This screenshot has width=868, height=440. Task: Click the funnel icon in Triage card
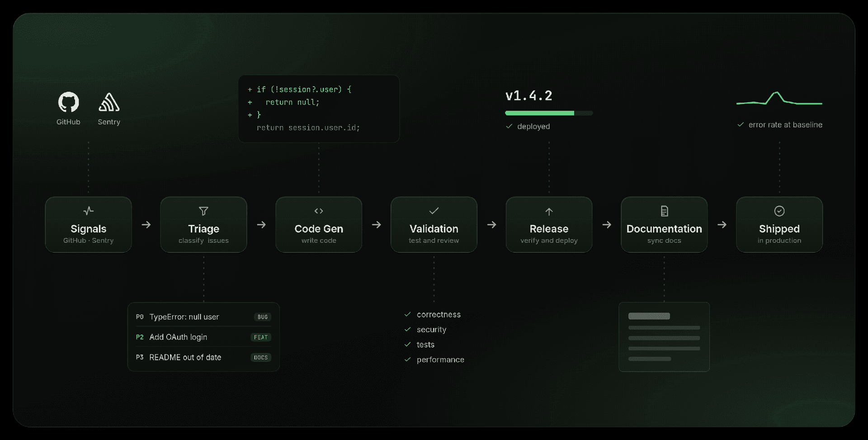click(203, 211)
